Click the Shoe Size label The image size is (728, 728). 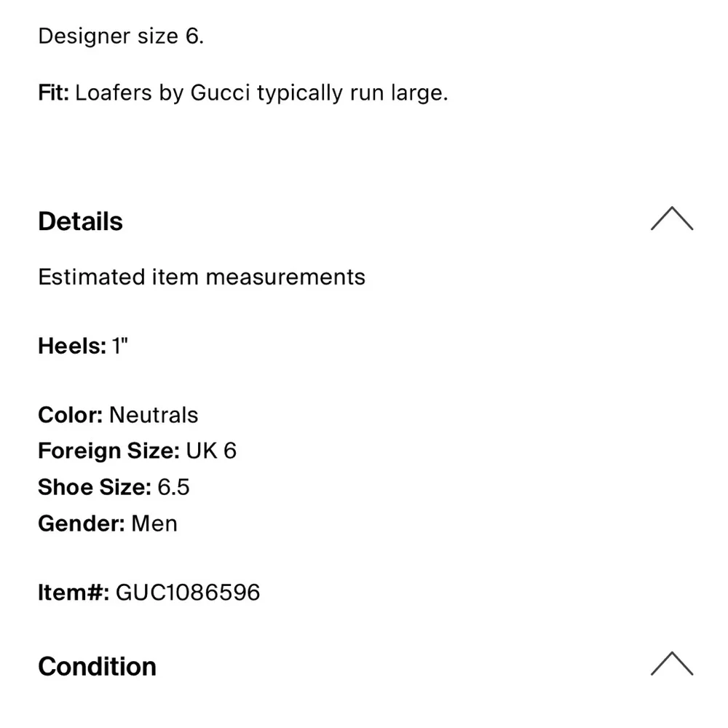(95, 487)
